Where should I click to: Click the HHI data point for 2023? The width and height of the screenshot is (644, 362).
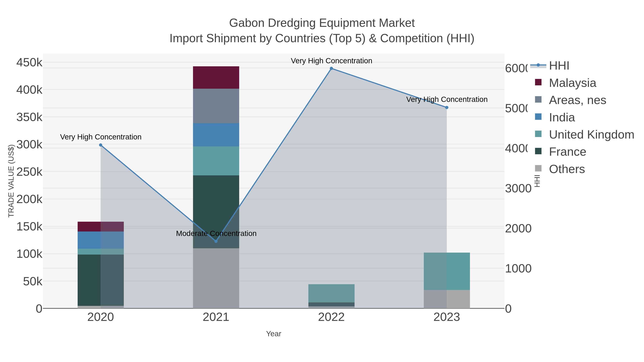pos(447,107)
